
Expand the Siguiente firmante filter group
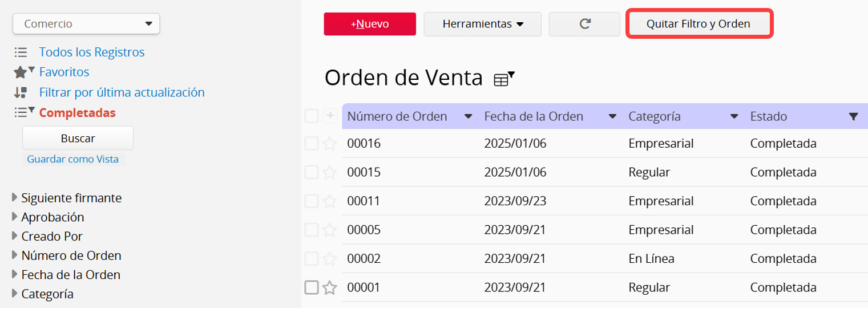pos(67,198)
